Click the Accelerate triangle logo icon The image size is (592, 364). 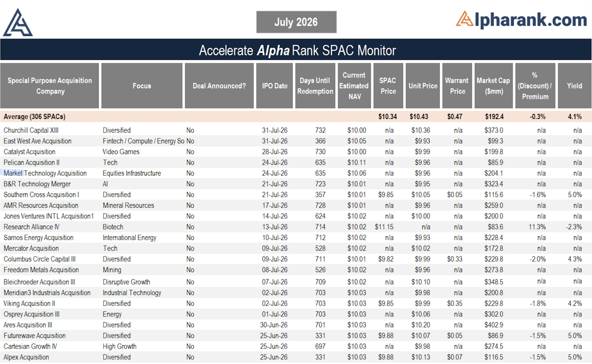[x=18, y=22]
